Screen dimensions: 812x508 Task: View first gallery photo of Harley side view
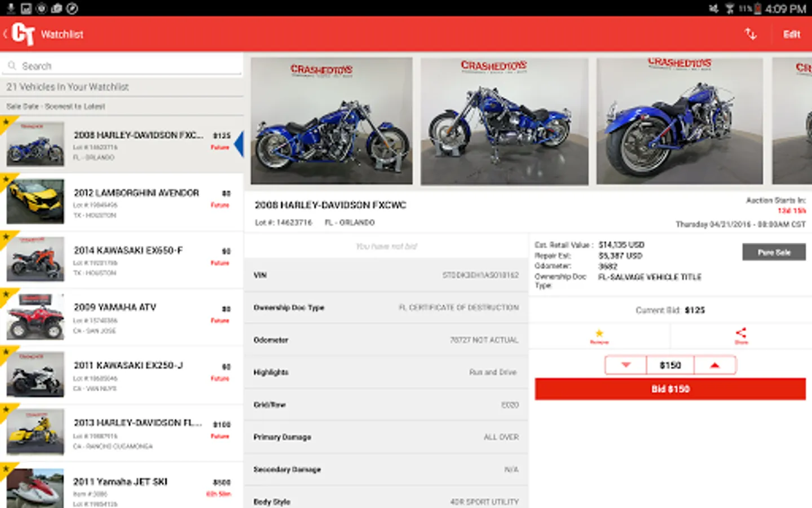pos(332,121)
